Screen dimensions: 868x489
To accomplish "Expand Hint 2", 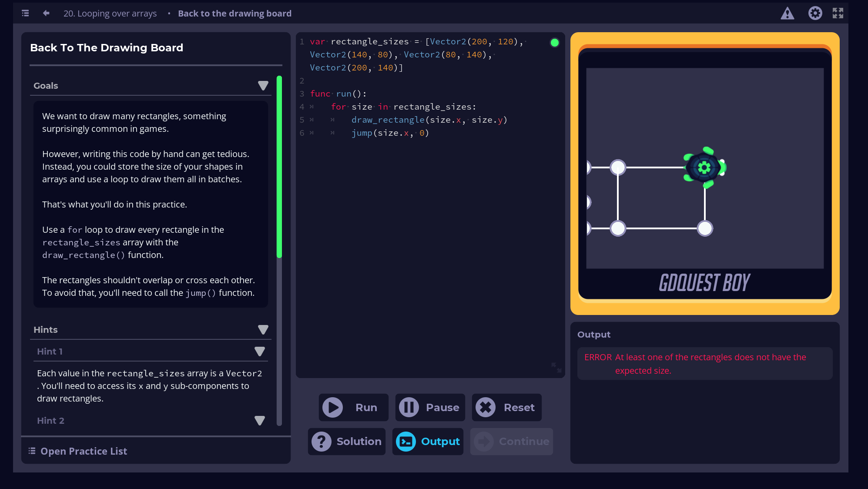I will [x=260, y=420].
